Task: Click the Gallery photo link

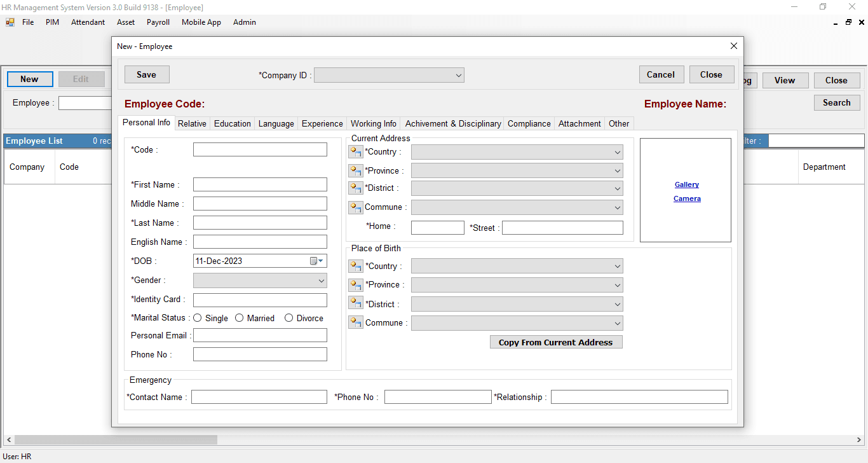Action: [x=686, y=184]
